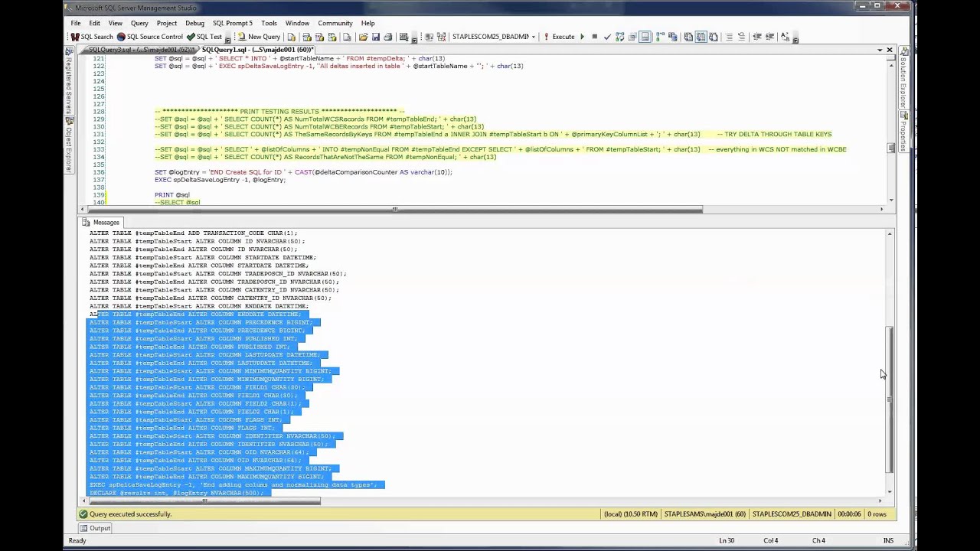The height and width of the screenshot is (551, 980).
Task: Launch SQL Test
Action: 204,37
